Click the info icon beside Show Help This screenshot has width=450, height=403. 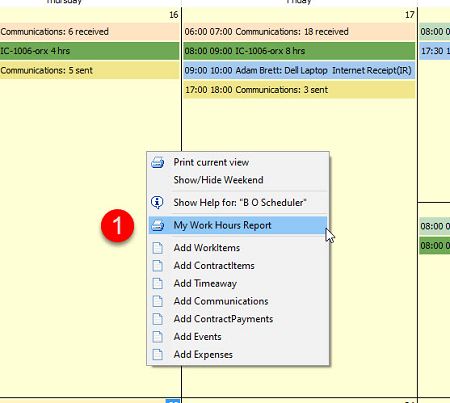157,202
